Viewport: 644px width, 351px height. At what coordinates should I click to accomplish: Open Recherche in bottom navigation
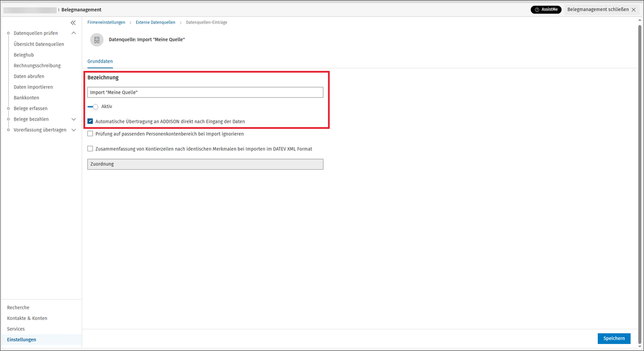click(18, 308)
